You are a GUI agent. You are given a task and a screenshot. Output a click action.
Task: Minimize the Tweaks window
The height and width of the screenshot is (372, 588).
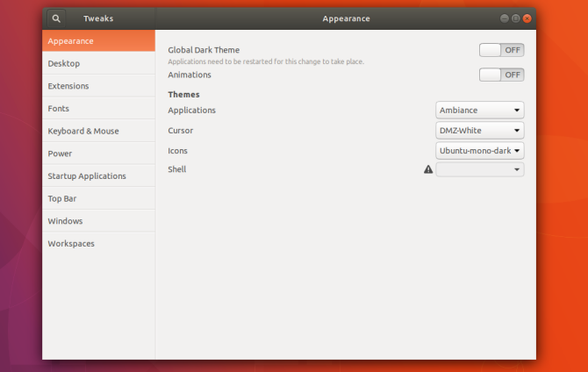(505, 18)
